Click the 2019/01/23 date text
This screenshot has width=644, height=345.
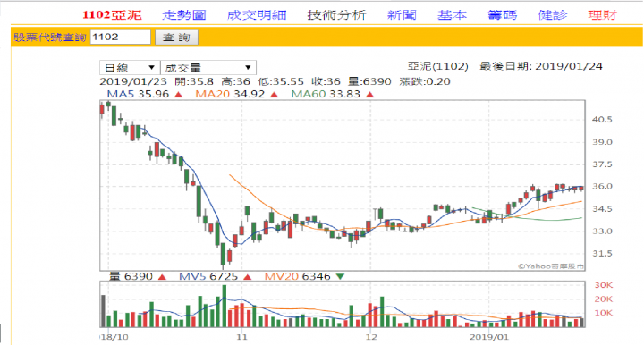(x=133, y=81)
